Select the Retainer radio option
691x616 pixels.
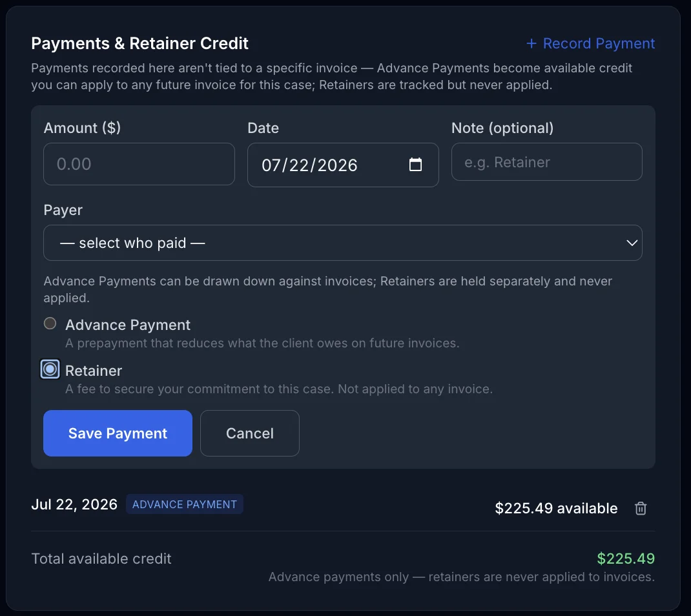50,369
